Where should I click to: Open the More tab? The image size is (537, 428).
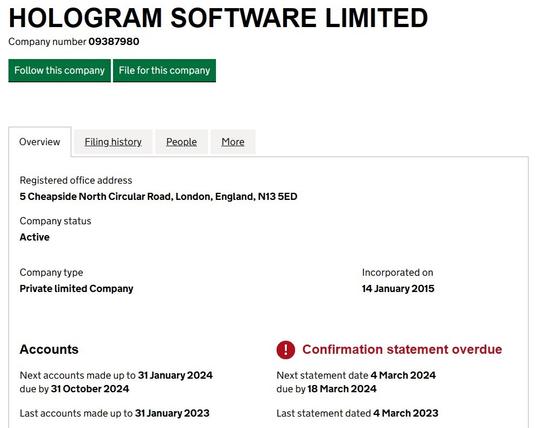tap(233, 142)
